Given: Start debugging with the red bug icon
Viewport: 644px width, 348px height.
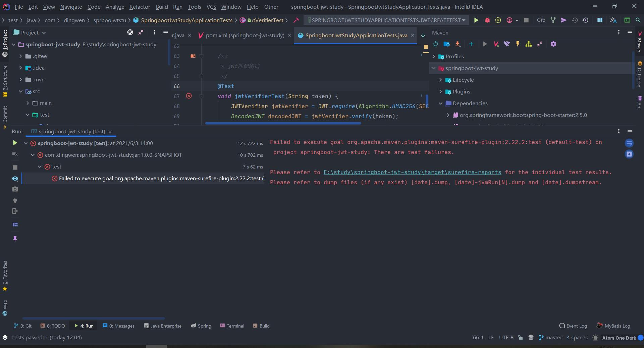Looking at the screenshot, I should 487,20.
